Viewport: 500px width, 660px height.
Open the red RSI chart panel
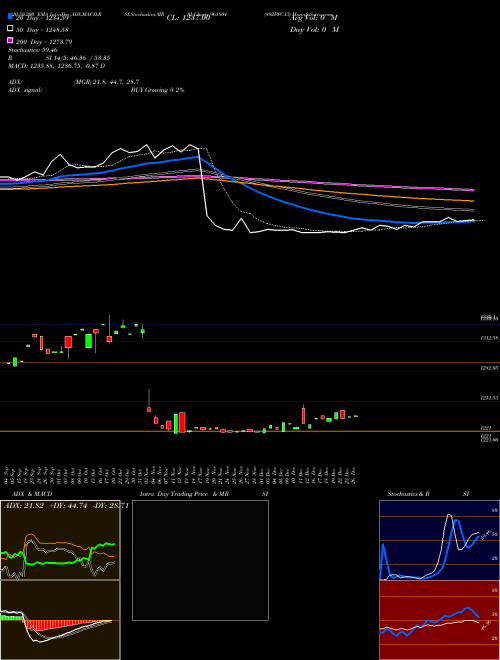(439, 620)
